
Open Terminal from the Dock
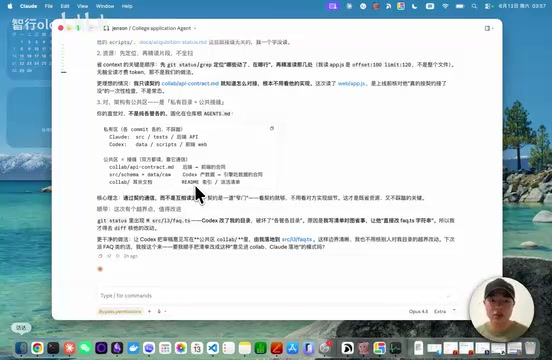point(54,348)
